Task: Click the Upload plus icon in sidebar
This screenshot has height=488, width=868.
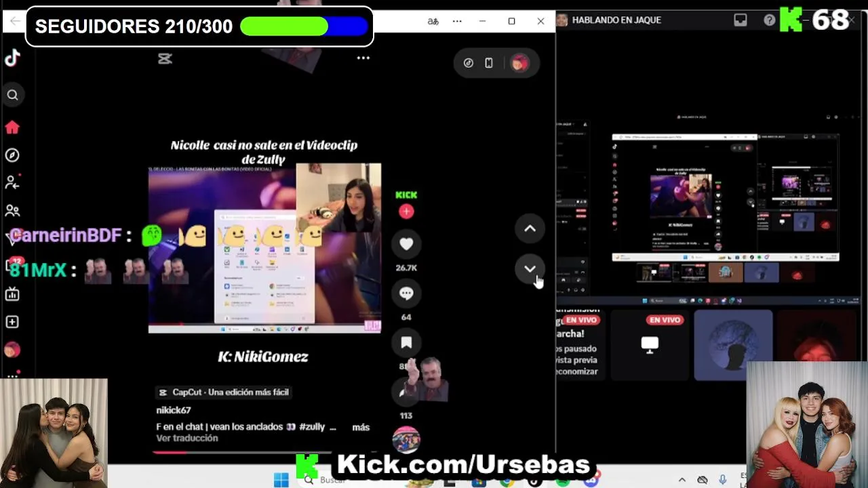Action: (x=12, y=322)
